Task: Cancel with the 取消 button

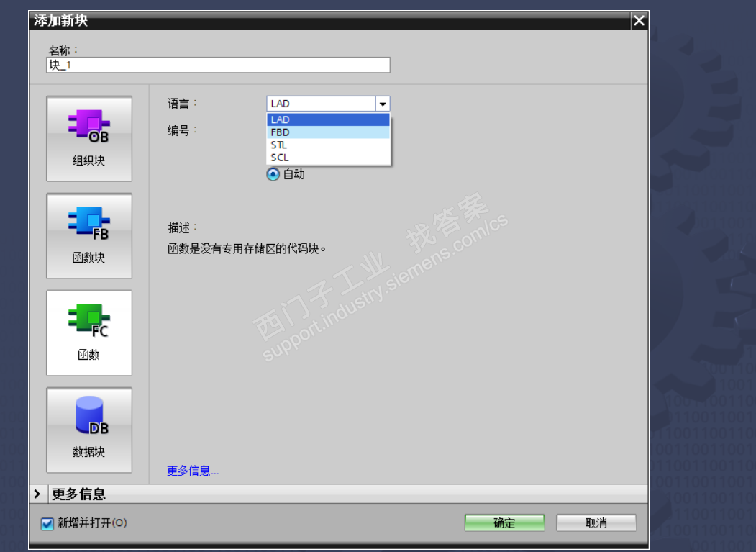Action: (x=596, y=522)
